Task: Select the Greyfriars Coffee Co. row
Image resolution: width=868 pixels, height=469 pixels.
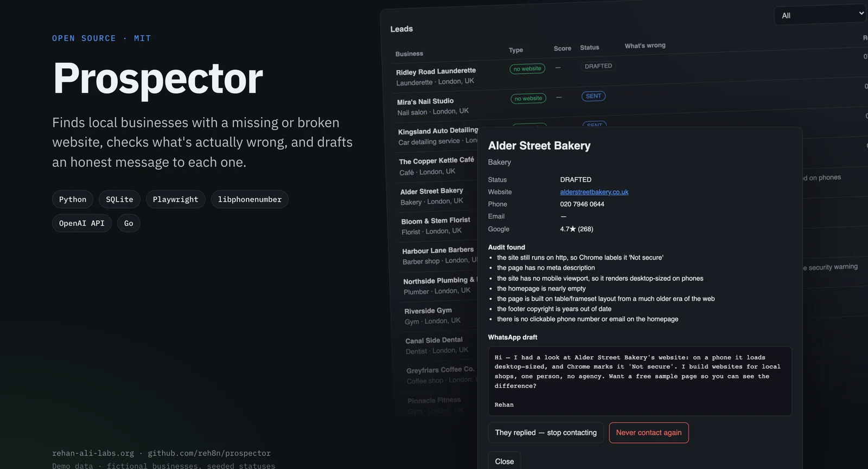Action: [x=440, y=375]
